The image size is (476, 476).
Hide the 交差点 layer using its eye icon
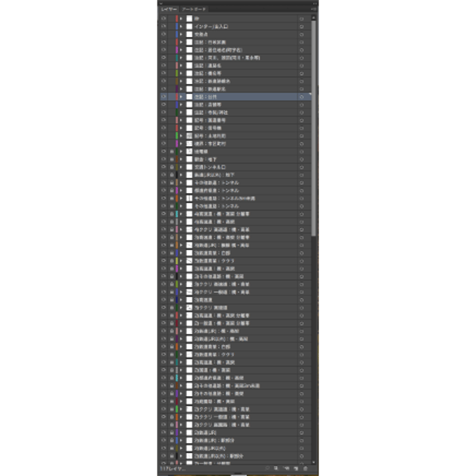click(163, 34)
